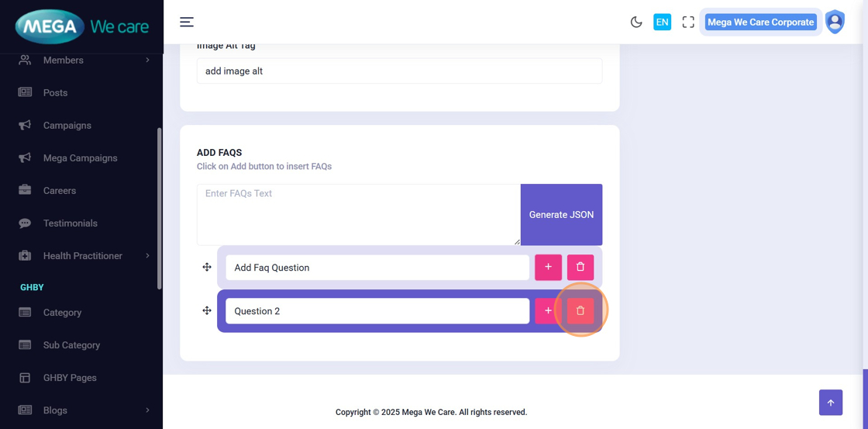Screen dimensions: 868x429
Task: Delete the Question 2 FAQ row
Action: pos(580,311)
